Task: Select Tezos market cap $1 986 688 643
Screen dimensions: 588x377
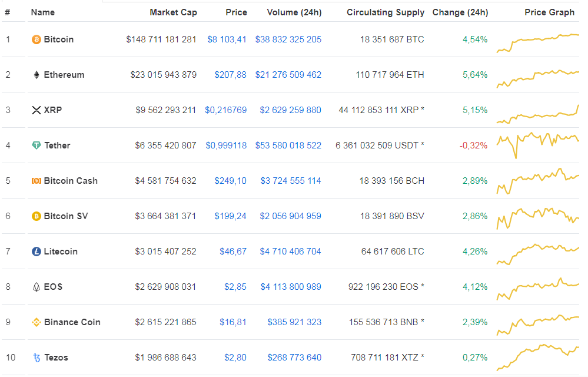Action: point(166,358)
